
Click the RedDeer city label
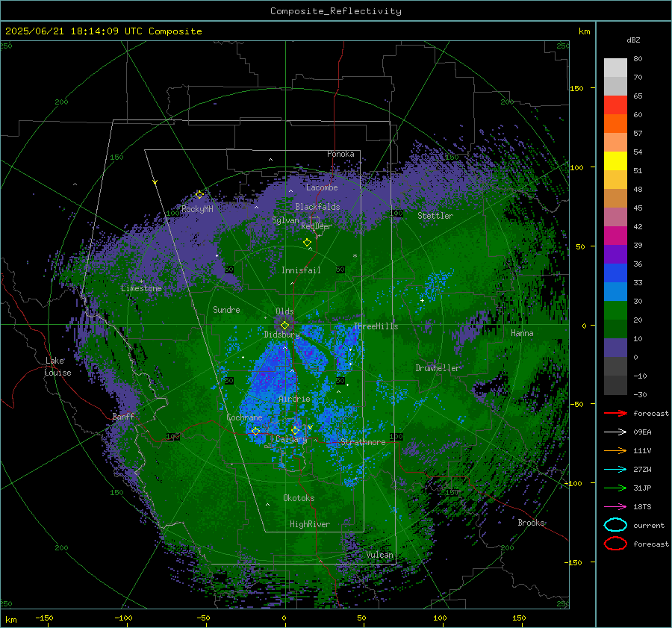(x=317, y=226)
